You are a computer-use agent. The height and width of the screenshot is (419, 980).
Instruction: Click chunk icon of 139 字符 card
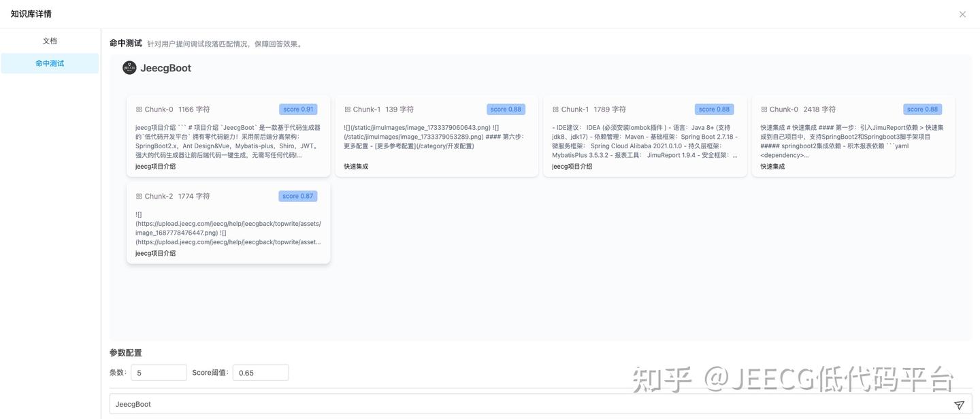click(x=347, y=110)
